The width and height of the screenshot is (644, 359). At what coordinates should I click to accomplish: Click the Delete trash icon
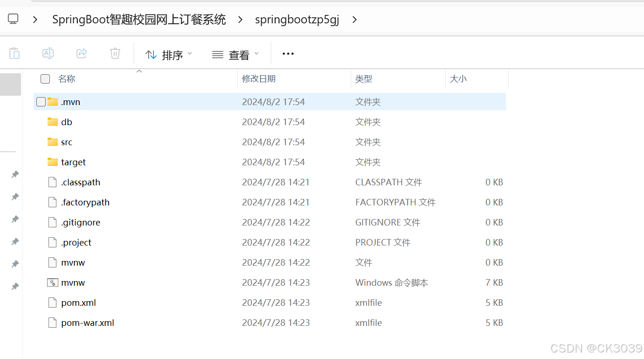pyautogui.click(x=115, y=54)
